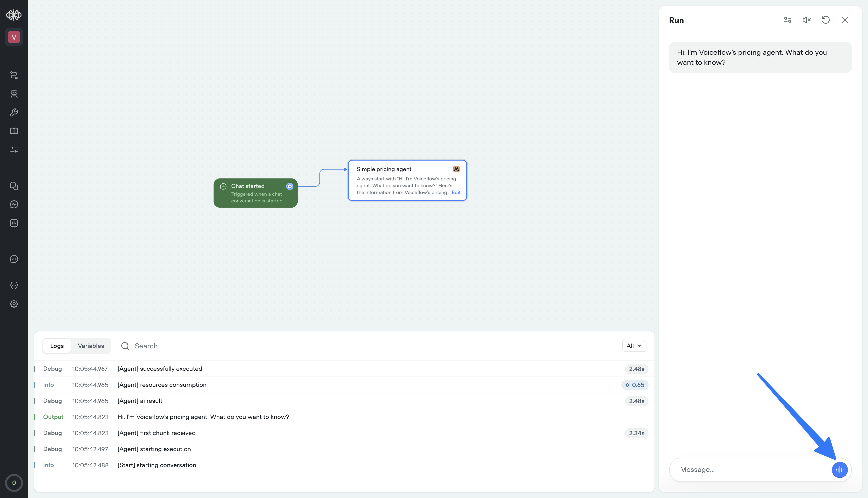The width and height of the screenshot is (868, 498).
Task: Restart the conversation in the Run panel
Action: pyautogui.click(x=826, y=20)
